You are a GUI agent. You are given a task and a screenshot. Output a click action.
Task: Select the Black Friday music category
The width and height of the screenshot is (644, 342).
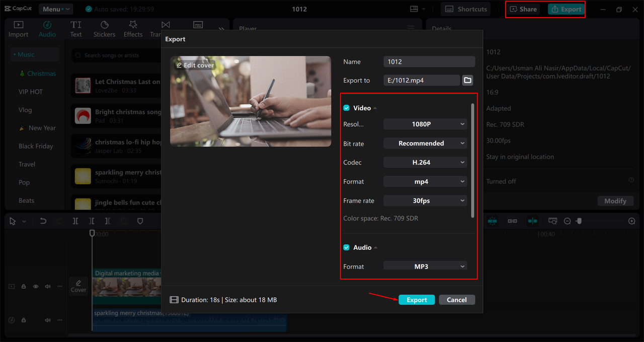pyautogui.click(x=36, y=146)
